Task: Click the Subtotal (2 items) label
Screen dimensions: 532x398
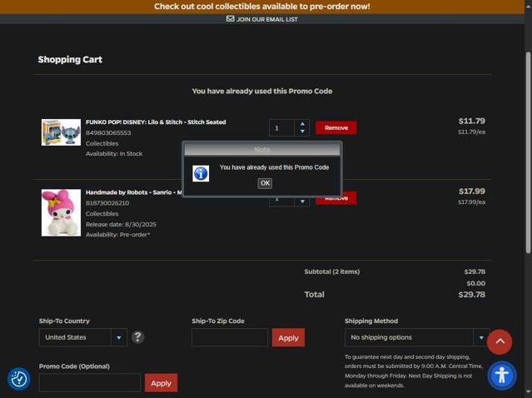Action: [332, 271]
